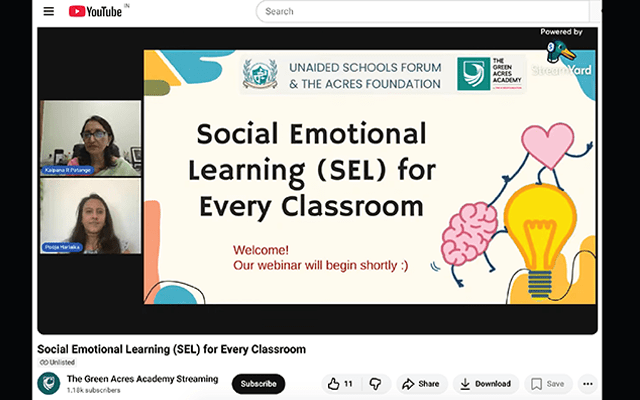Open the hamburger guide menu

[49, 12]
